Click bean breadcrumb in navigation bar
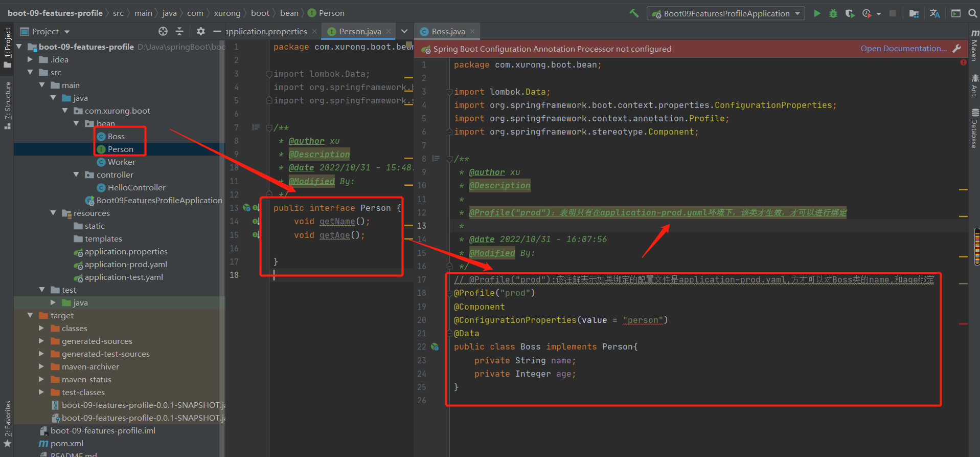Viewport: 980px width, 457px height. (x=289, y=13)
